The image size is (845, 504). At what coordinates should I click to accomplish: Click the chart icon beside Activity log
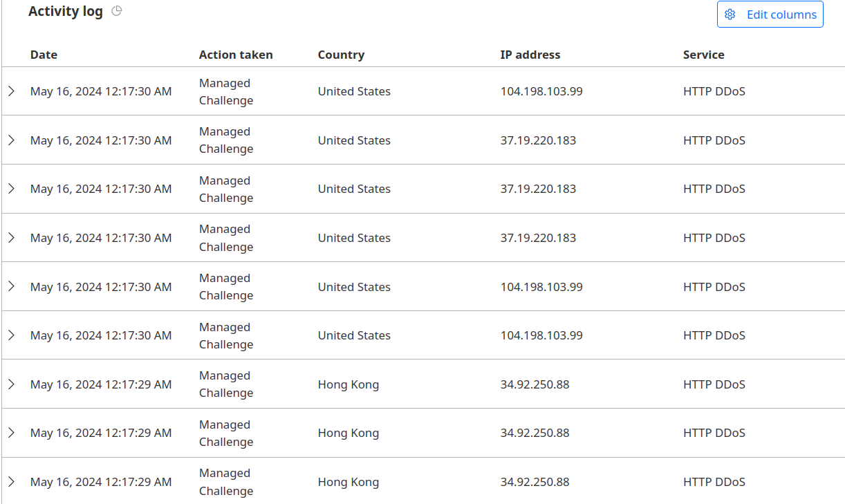tap(117, 11)
